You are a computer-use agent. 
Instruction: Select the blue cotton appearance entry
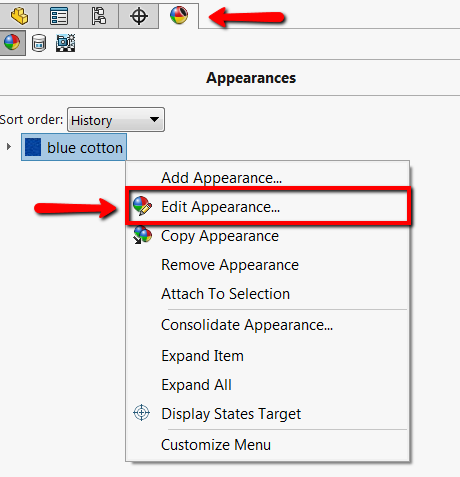point(74,147)
